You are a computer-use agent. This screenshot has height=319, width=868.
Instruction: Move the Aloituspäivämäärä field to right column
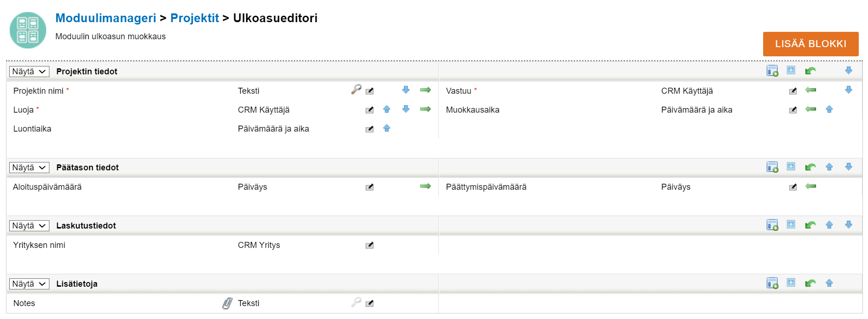(x=425, y=186)
